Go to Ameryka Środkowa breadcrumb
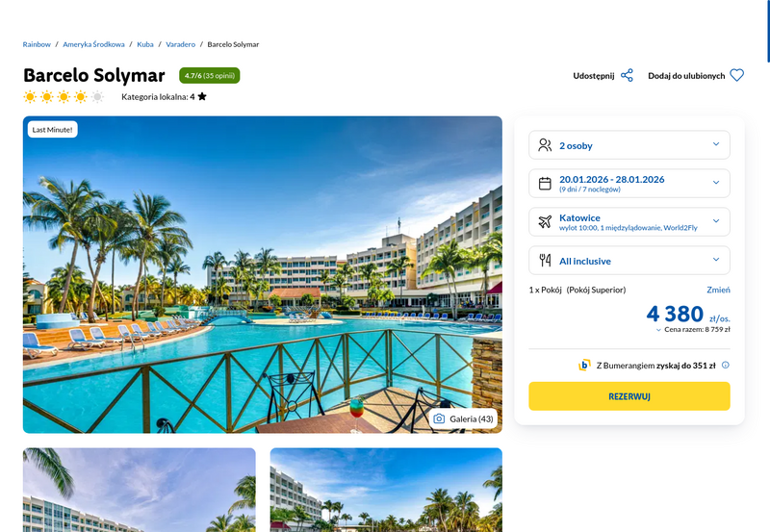Screen dimensions: 770x532 (x=93, y=44)
